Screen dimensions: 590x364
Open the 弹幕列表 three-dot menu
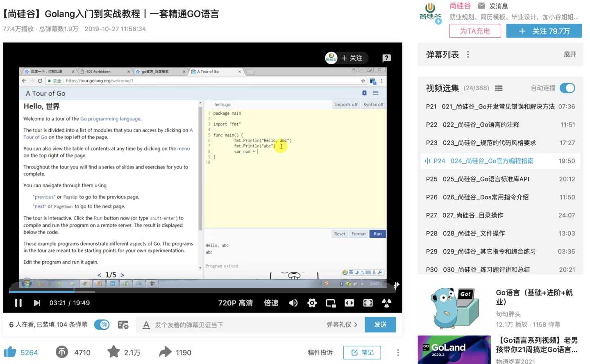coord(467,54)
